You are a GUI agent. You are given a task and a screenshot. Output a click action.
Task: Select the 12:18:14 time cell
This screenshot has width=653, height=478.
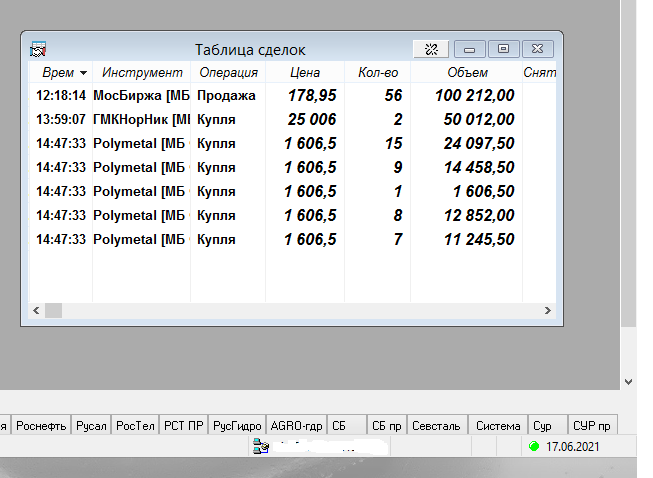click(x=61, y=95)
